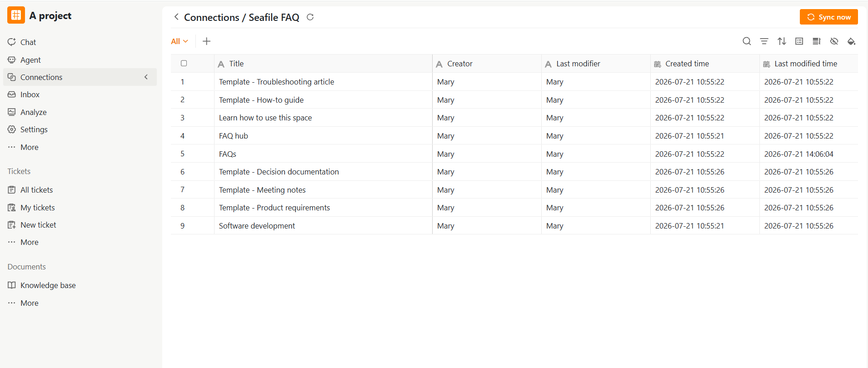
Task: Expand the All views dropdown
Action: click(180, 41)
